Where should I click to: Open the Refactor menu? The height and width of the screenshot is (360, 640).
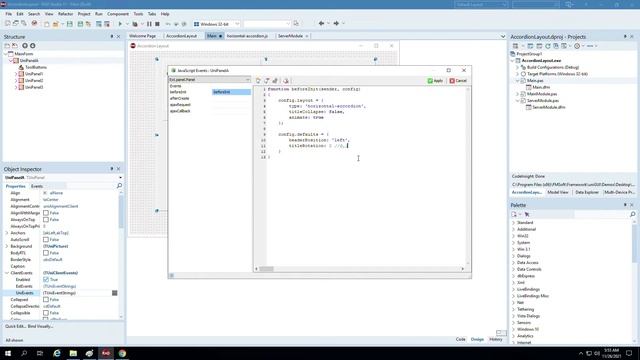click(65, 14)
